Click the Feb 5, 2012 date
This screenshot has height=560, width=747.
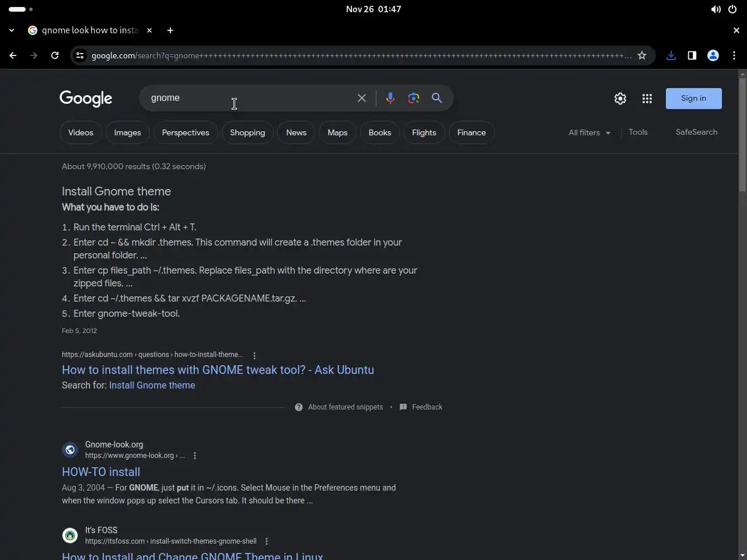point(79,331)
